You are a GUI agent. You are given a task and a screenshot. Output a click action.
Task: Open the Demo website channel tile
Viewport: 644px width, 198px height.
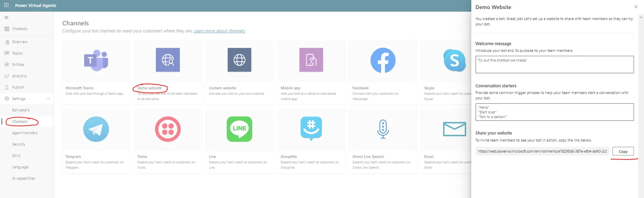(x=168, y=73)
